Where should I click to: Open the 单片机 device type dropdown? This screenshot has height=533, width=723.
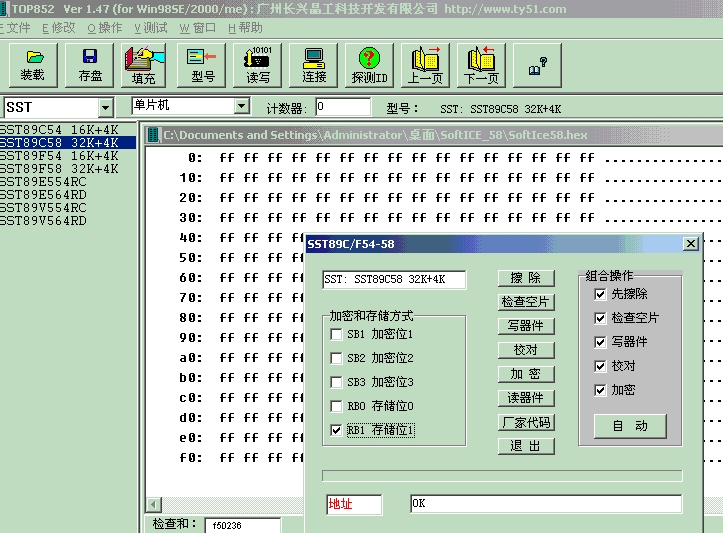tap(241, 106)
